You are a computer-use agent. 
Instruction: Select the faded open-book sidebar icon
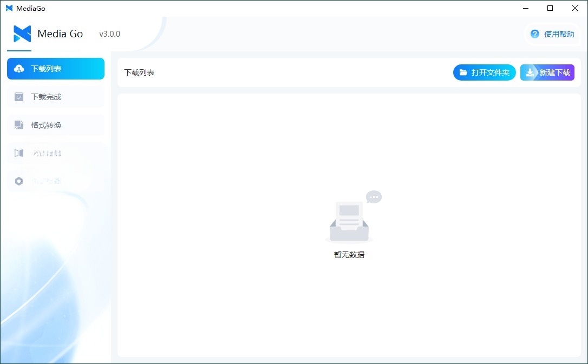[19, 153]
